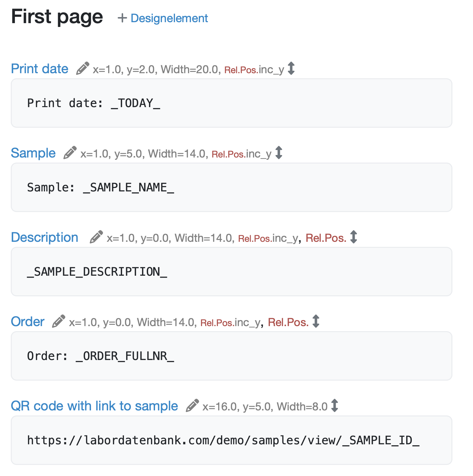The height and width of the screenshot is (476, 473).
Task: Click the pencil edit icon beside Sample
Action: point(70,153)
